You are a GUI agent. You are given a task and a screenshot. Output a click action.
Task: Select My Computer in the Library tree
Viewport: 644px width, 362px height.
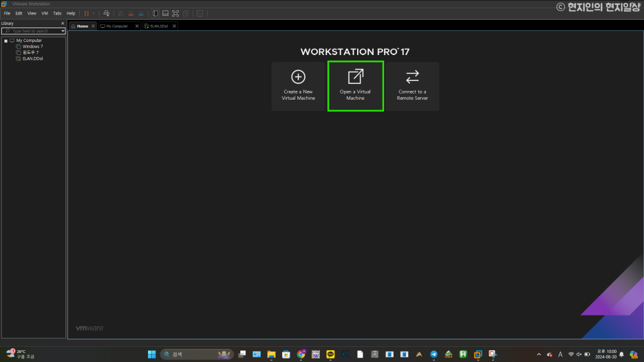coord(29,41)
